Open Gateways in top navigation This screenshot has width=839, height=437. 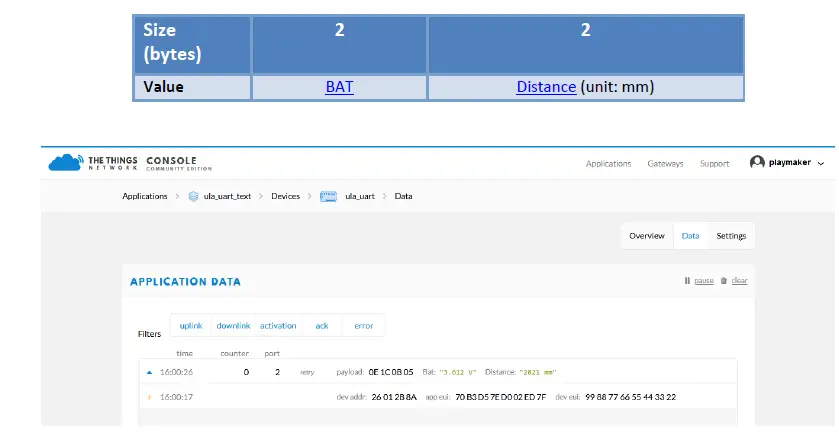pos(665,164)
